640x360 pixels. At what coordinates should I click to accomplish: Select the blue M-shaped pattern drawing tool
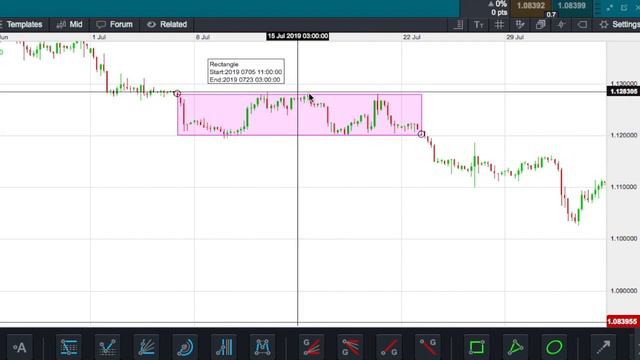[262, 347]
